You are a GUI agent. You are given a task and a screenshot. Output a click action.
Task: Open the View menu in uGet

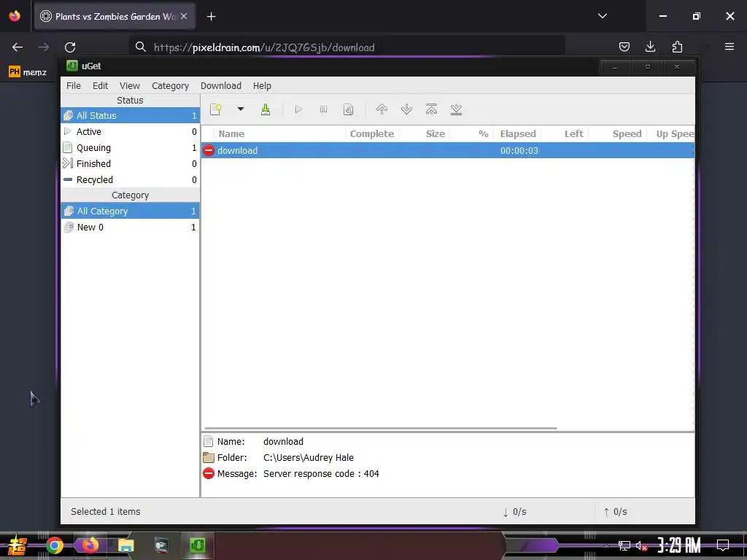[130, 86]
